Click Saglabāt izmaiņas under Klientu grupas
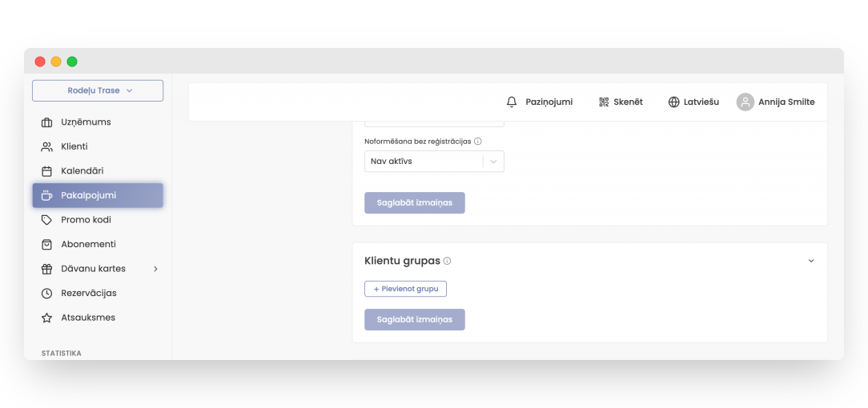 [x=414, y=320]
